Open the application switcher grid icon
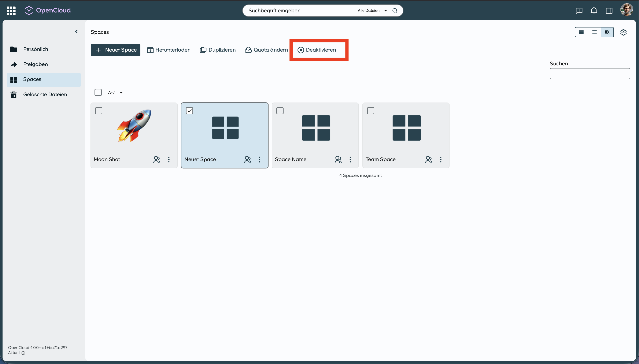This screenshot has height=364, width=639. pos(11,11)
